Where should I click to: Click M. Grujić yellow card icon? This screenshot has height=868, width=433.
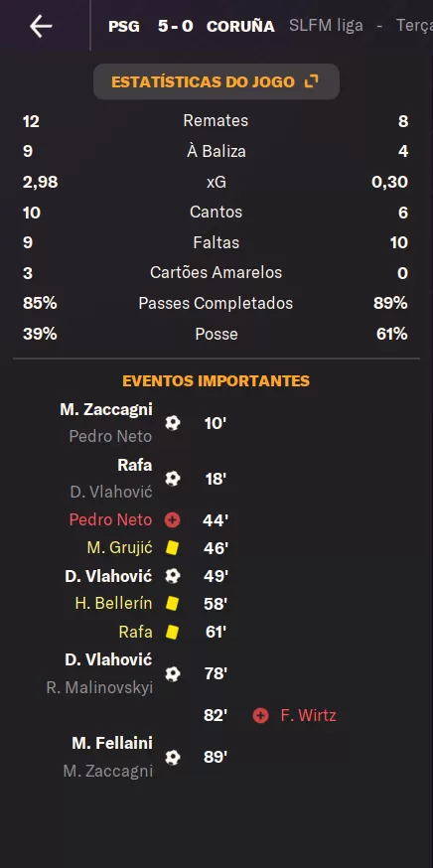(172, 548)
